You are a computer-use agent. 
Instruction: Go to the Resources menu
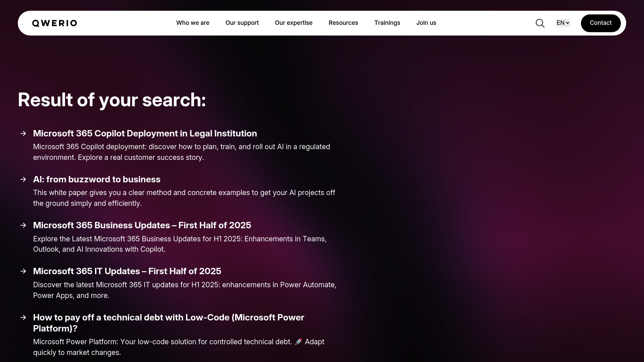[343, 23]
